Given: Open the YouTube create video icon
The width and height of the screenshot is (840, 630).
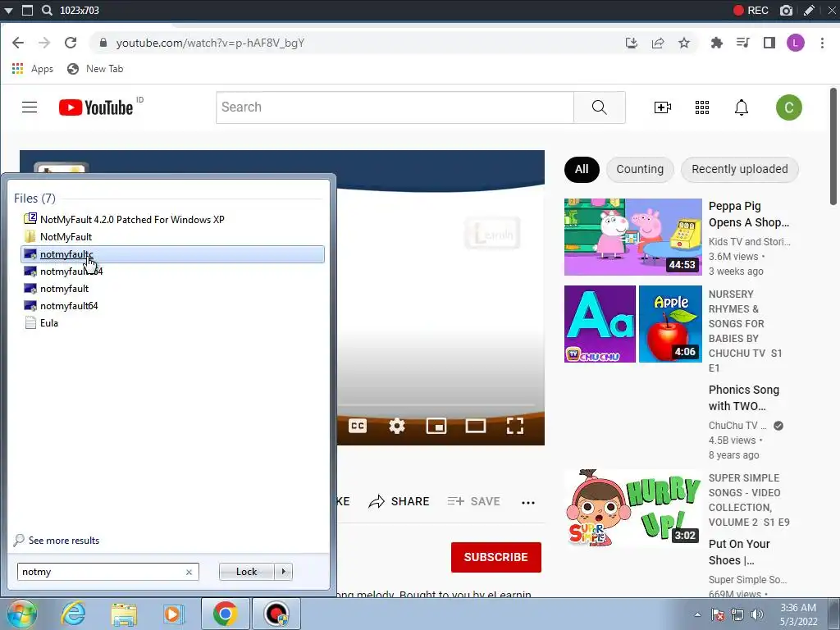Looking at the screenshot, I should 663,107.
